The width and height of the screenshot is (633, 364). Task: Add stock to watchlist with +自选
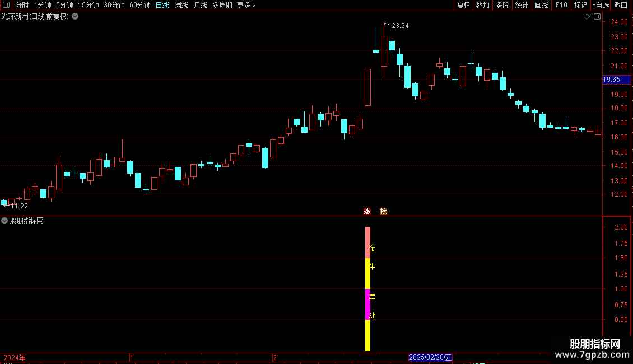(x=601, y=5)
